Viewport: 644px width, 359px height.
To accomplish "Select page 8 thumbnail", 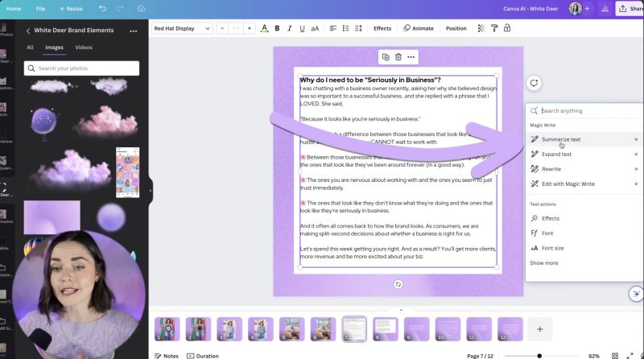I will pyautogui.click(x=386, y=328).
